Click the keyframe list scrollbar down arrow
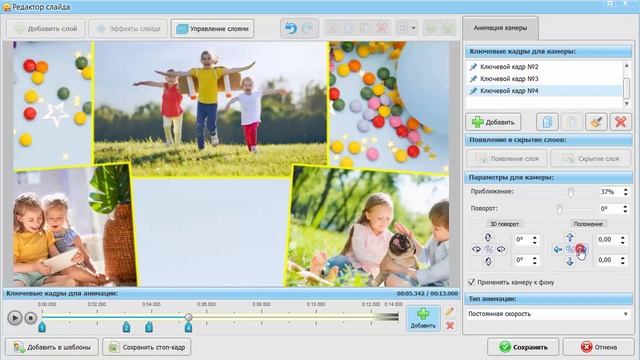The image size is (640, 360). tap(627, 104)
